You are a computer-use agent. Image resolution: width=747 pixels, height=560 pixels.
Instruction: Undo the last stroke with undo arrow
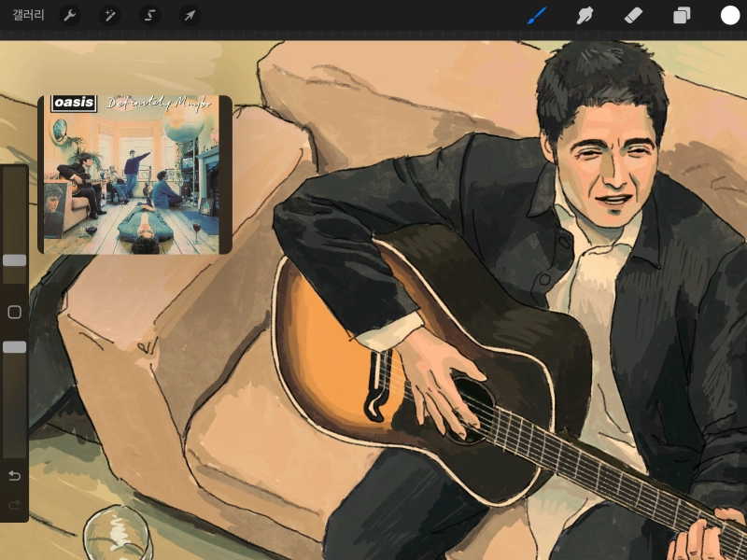(14, 476)
